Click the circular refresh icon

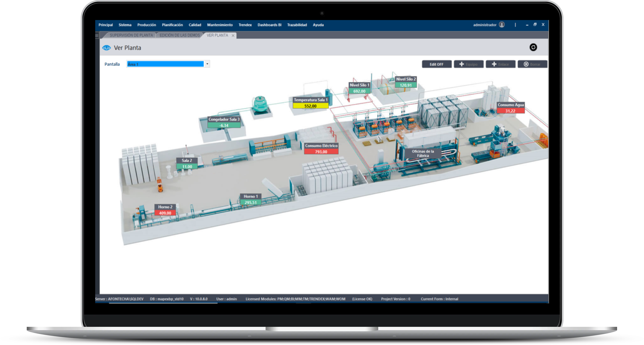pos(533,47)
